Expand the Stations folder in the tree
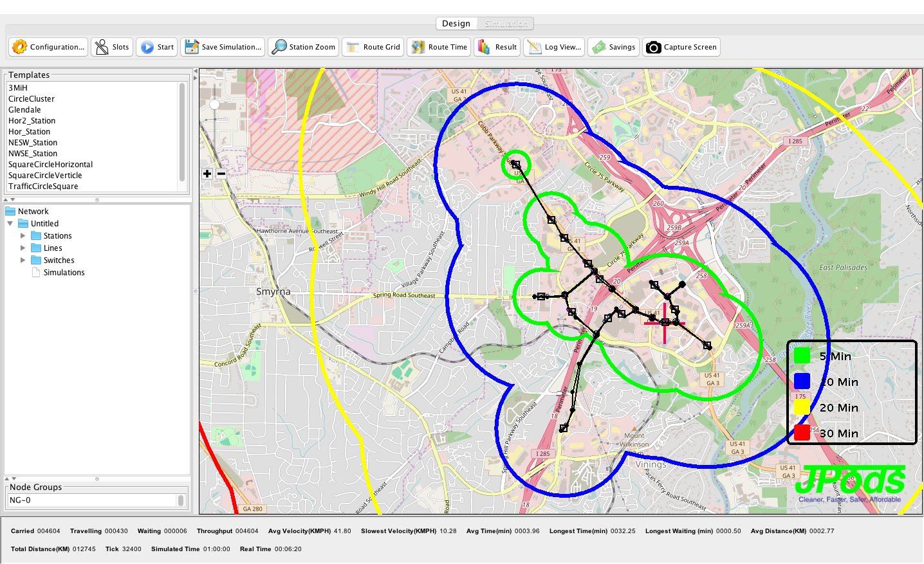This screenshot has width=924, height=564. (23, 236)
